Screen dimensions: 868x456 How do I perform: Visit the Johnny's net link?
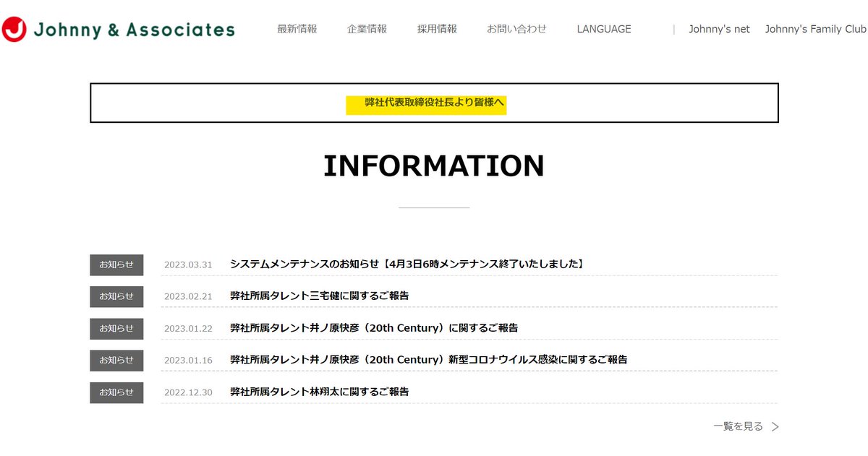(719, 29)
